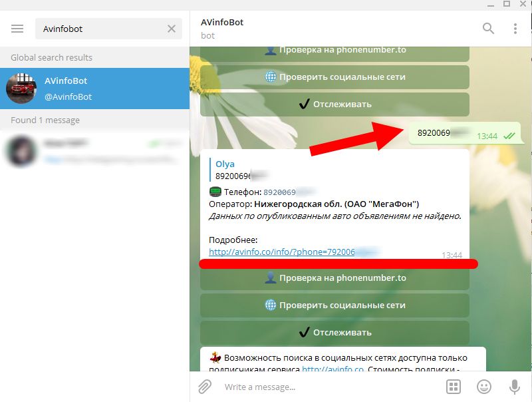Screen dimensions: 532x402
Task: Record a voice message with microphone
Action: tap(514, 387)
